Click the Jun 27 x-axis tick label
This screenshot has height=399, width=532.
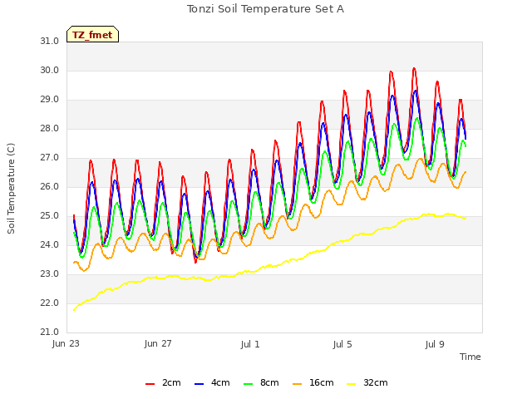tap(158, 344)
